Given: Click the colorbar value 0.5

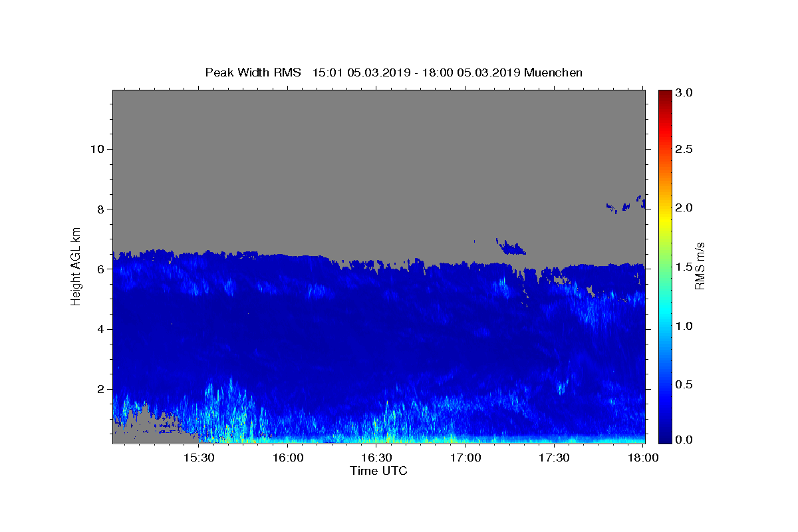Looking at the screenshot, I should point(684,384).
